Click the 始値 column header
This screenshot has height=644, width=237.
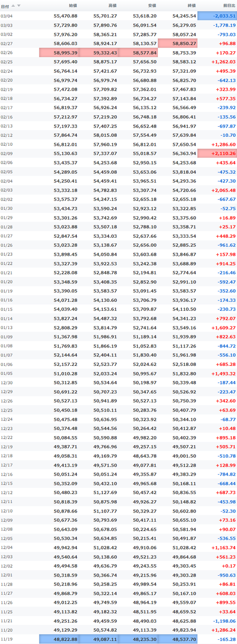[73, 5]
